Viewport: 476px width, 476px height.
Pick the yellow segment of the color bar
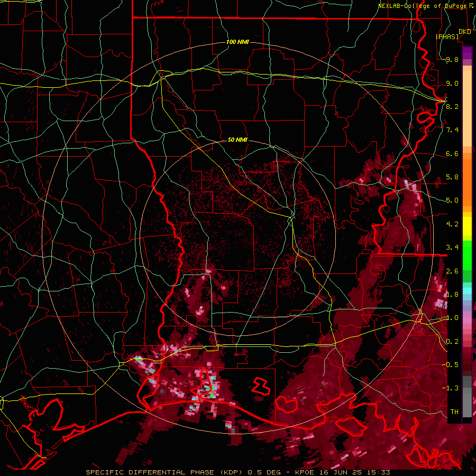pyautogui.click(x=467, y=226)
